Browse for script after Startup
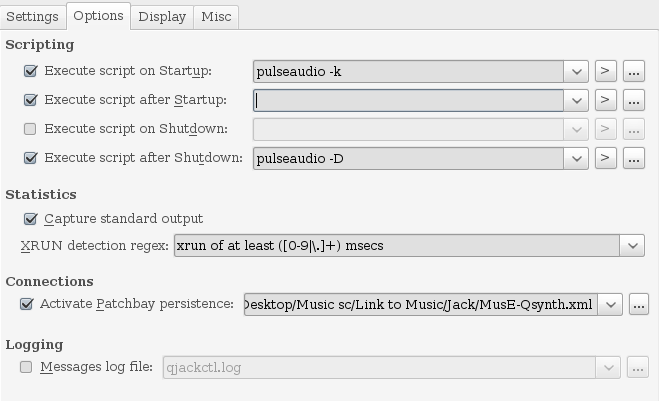Viewport: 659px width, 401px height. [x=633, y=100]
